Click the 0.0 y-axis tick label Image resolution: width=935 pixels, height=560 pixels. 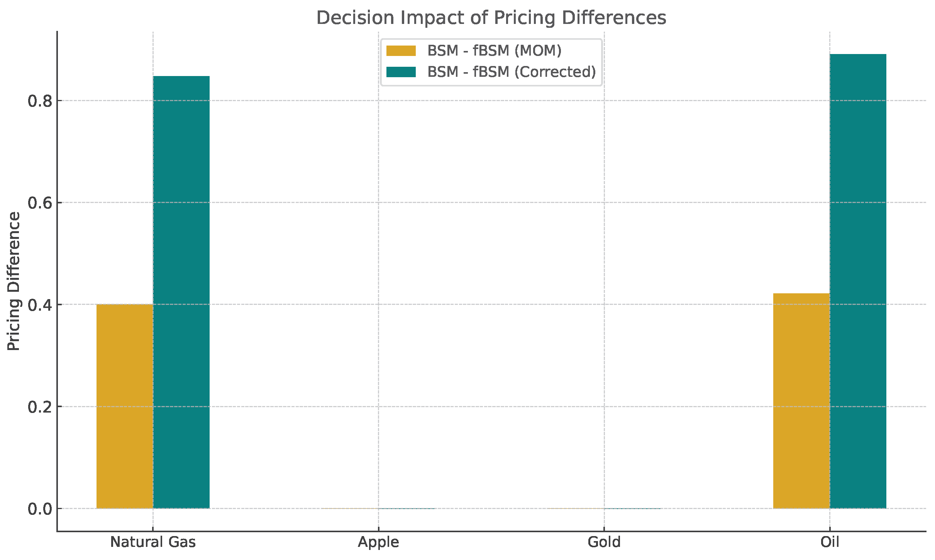tap(40, 509)
